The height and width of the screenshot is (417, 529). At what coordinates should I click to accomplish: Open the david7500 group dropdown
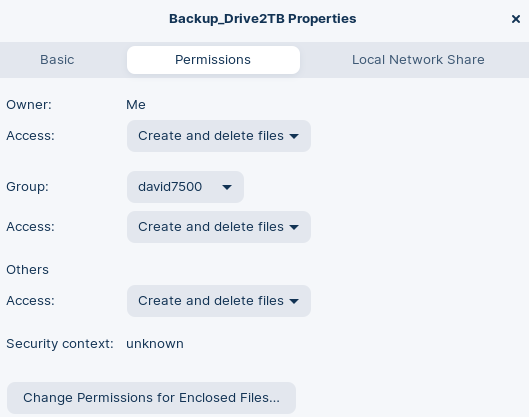pyautogui.click(x=185, y=187)
